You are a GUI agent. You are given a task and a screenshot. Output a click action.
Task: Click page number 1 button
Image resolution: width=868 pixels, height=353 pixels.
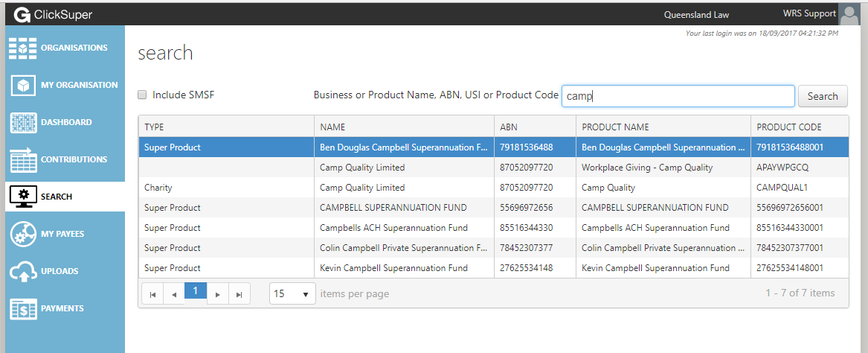pyautogui.click(x=196, y=290)
